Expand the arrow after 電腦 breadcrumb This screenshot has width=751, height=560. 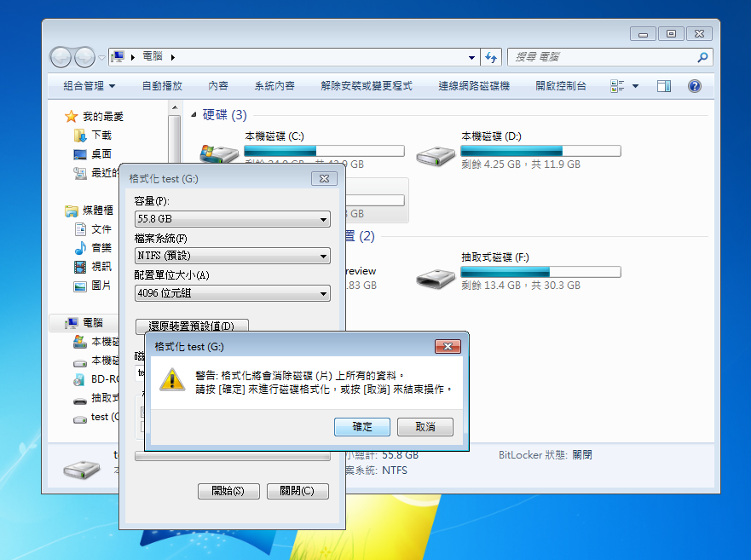173,57
